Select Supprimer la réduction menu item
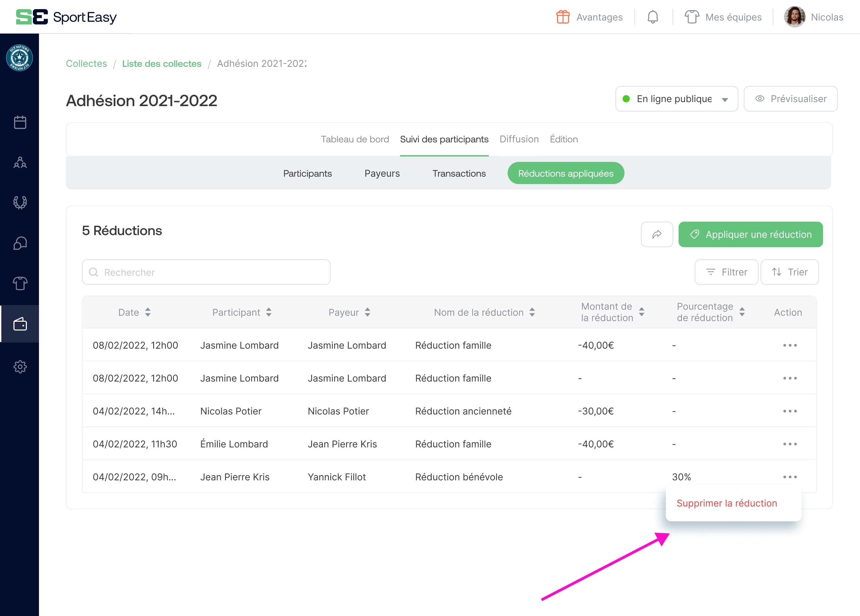860x616 pixels. click(x=726, y=503)
